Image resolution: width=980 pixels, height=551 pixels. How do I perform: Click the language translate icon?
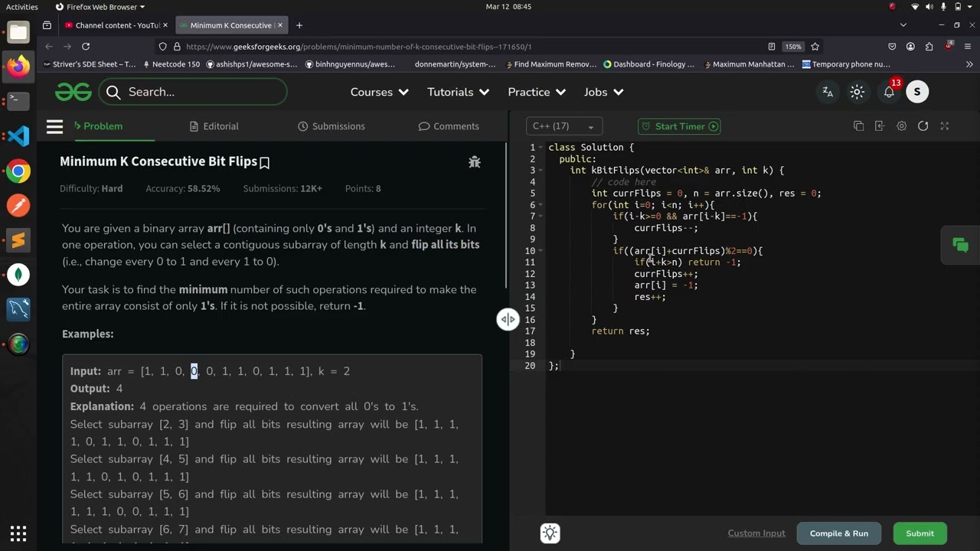click(x=828, y=92)
